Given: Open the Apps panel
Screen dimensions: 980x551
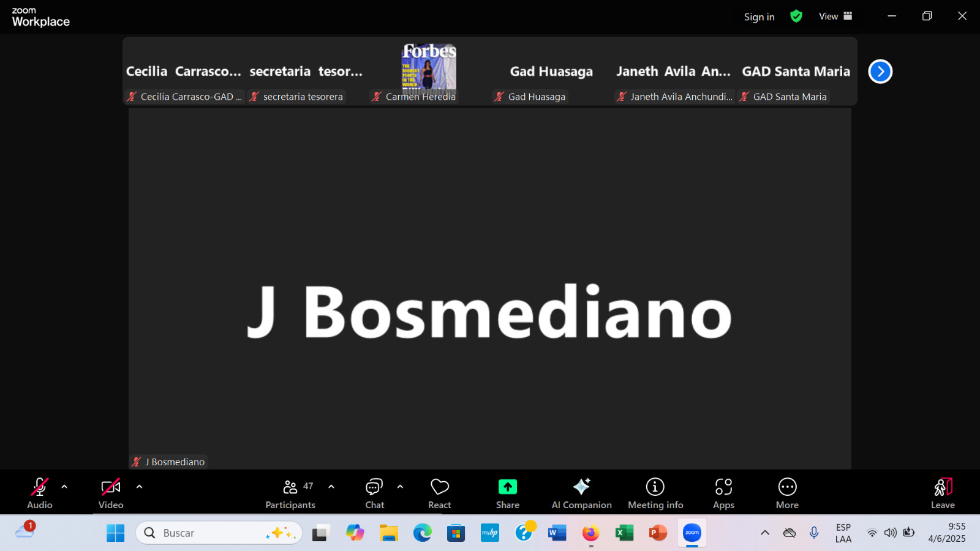Looking at the screenshot, I should click(x=723, y=493).
